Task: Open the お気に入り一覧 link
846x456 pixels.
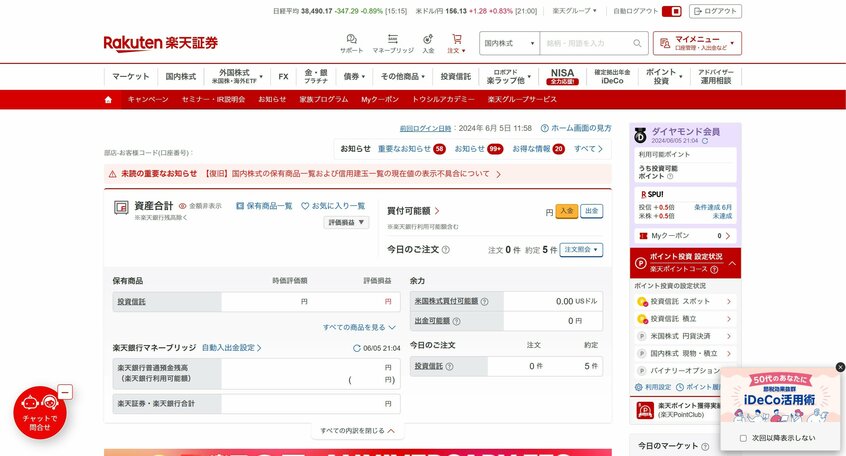Action: (333, 206)
